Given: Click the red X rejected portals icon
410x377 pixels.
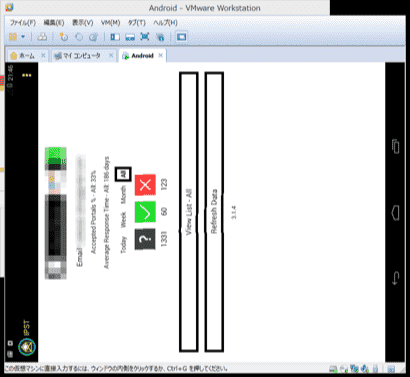Looking at the screenshot, I should (145, 185).
